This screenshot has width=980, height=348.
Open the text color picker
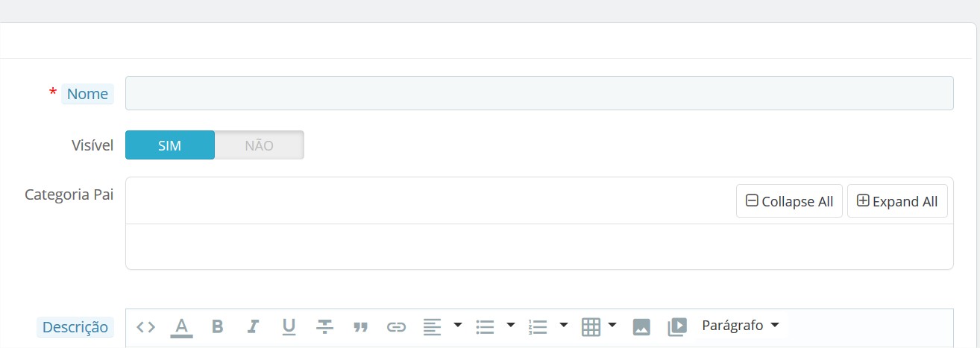pyautogui.click(x=181, y=326)
